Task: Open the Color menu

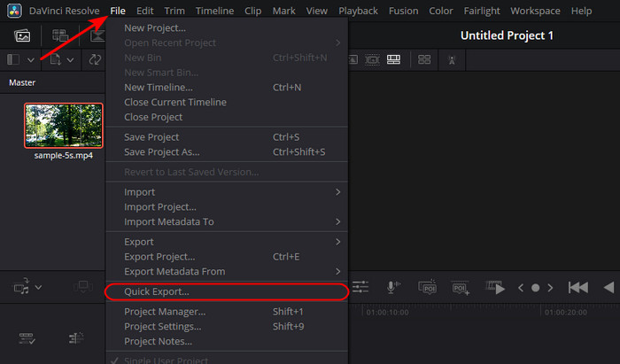Action: 441,11
